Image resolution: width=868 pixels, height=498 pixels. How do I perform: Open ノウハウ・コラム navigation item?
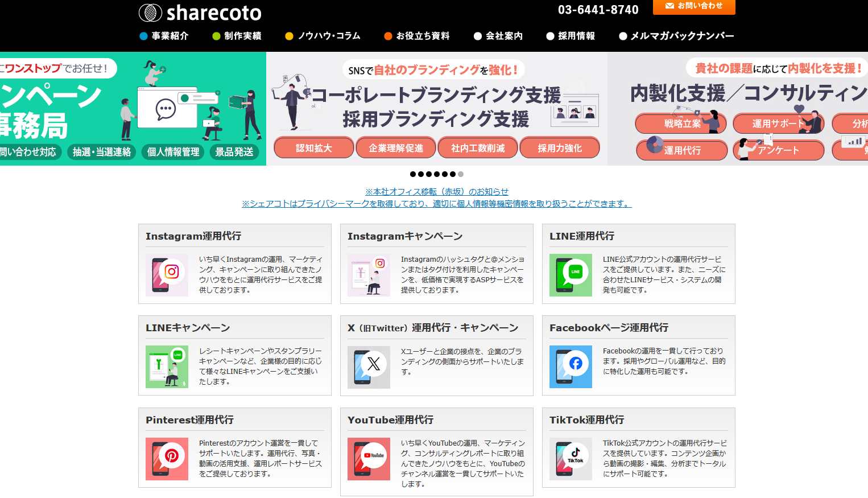[x=323, y=36]
